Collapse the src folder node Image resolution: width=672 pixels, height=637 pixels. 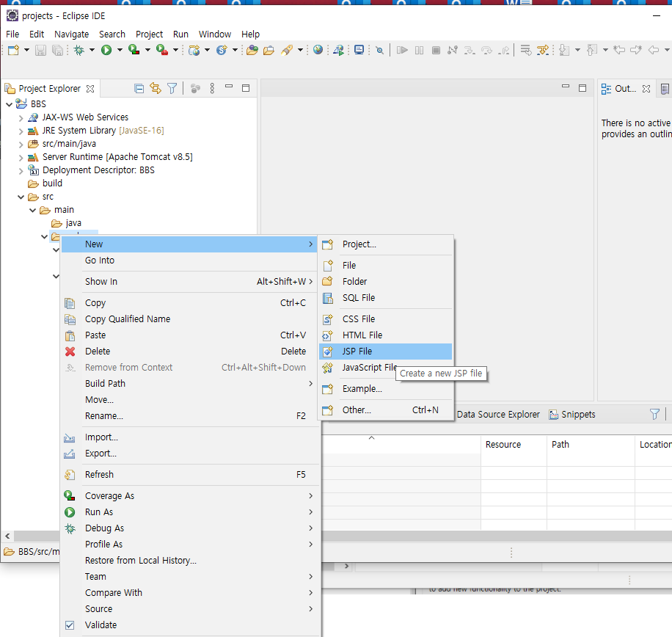coord(21,197)
